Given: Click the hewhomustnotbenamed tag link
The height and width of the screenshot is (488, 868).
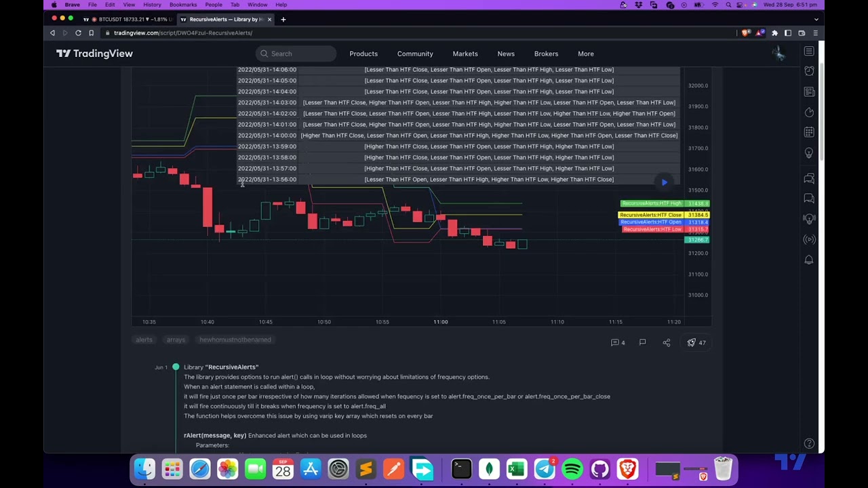Looking at the screenshot, I should click(235, 340).
